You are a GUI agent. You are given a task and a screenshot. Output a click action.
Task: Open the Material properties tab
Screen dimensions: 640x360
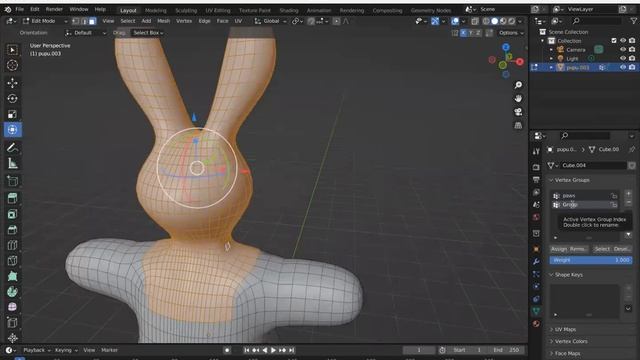tap(536, 324)
